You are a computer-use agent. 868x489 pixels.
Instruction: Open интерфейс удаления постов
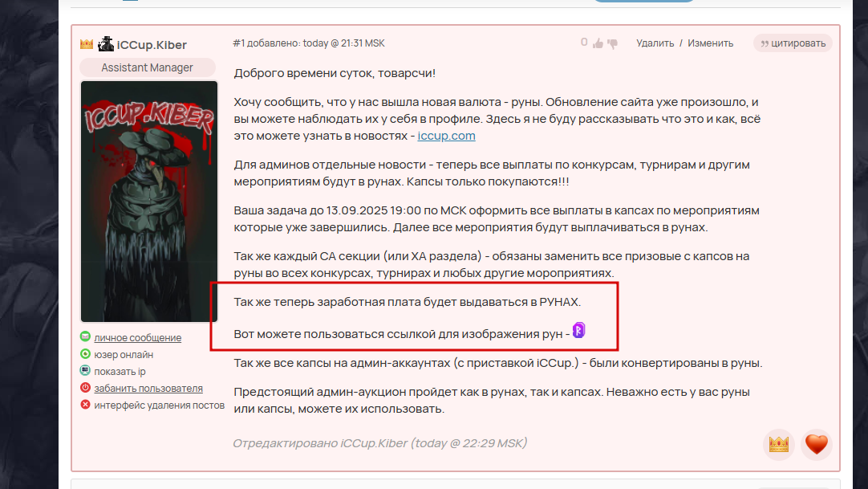(x=160, y=405)
